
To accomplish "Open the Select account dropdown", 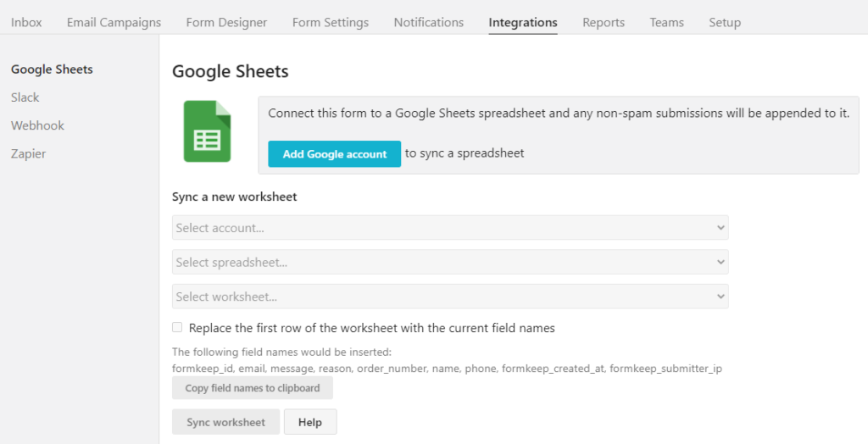I will coord(449,228).
